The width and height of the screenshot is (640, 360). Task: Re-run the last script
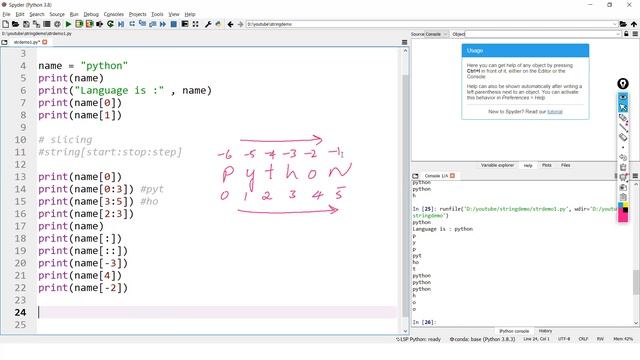click(110, 24)
